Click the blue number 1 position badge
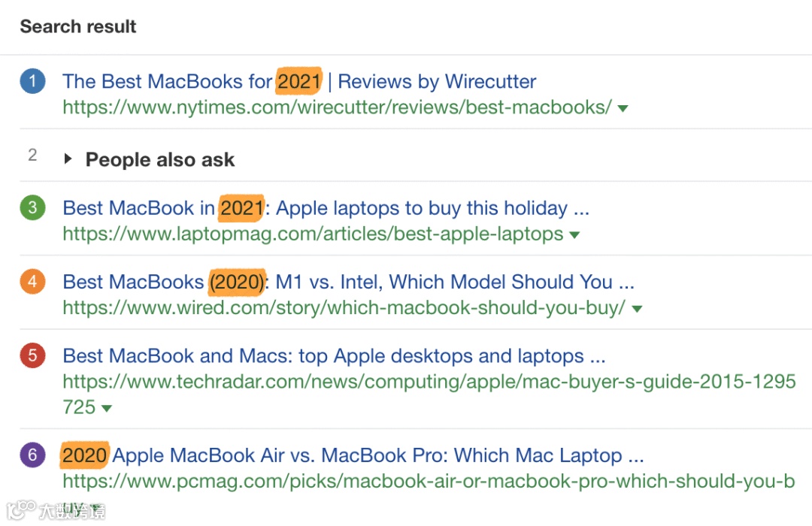The width and height of the screenshot is (812, 526). click(x=32, y=81)
